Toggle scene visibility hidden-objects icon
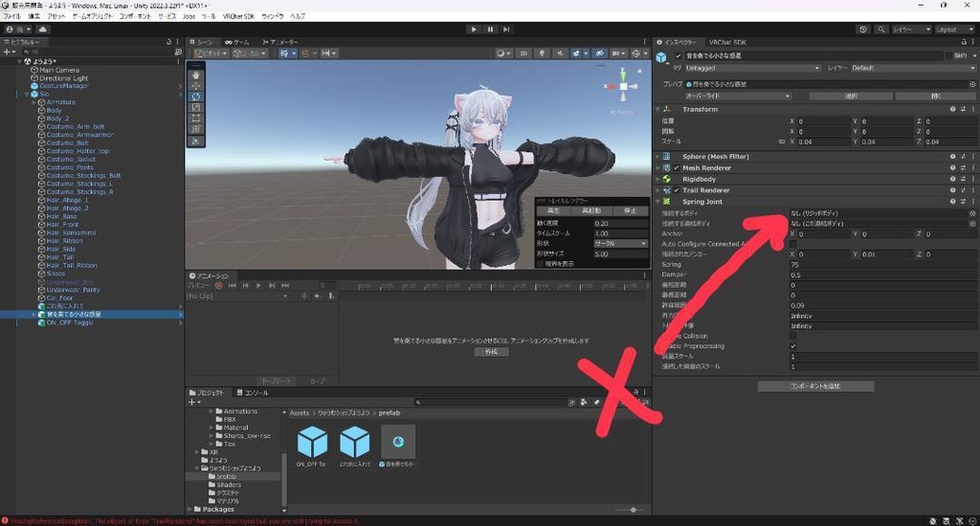The width and height of the screenshot is (980, 526). point(599,54)
